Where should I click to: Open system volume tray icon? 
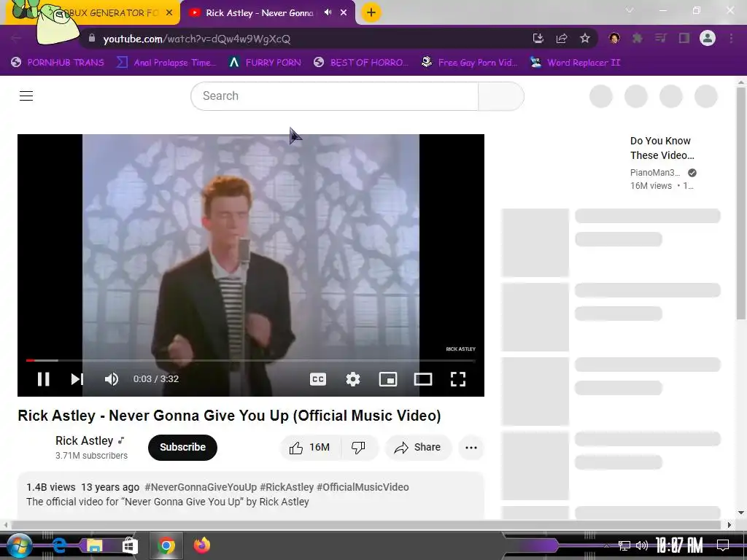click(x=642, y=545)
